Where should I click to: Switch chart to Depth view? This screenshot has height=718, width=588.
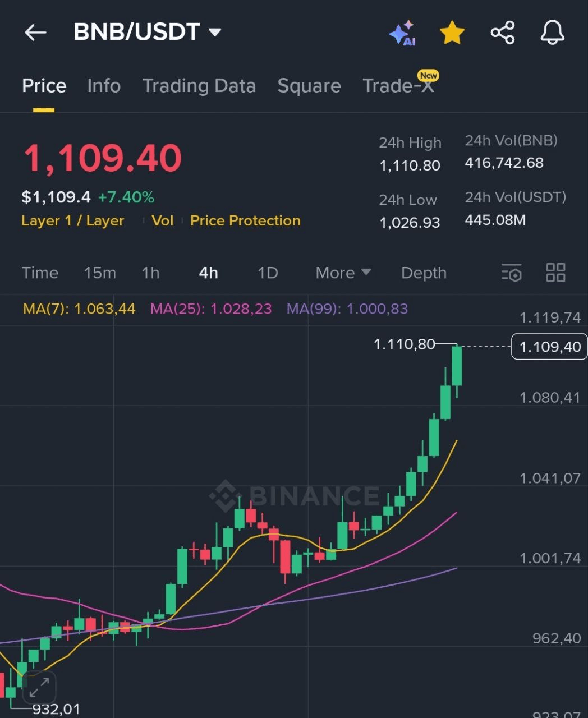[x=424, y=273]
